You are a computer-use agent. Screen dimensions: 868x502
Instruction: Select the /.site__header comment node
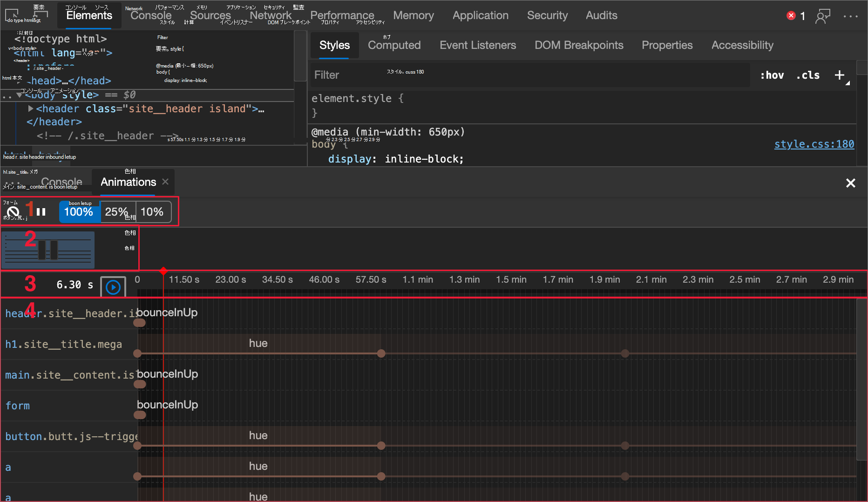click(108, 136)
